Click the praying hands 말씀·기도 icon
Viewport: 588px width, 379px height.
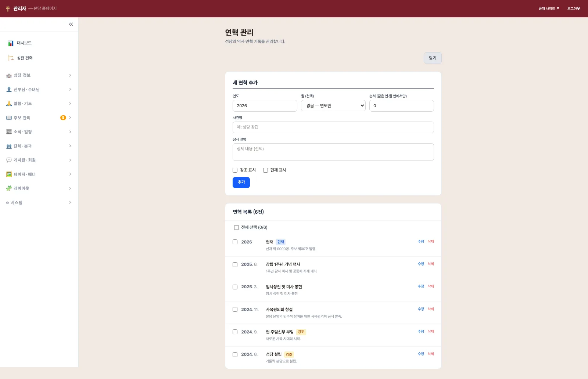[9, 104]
